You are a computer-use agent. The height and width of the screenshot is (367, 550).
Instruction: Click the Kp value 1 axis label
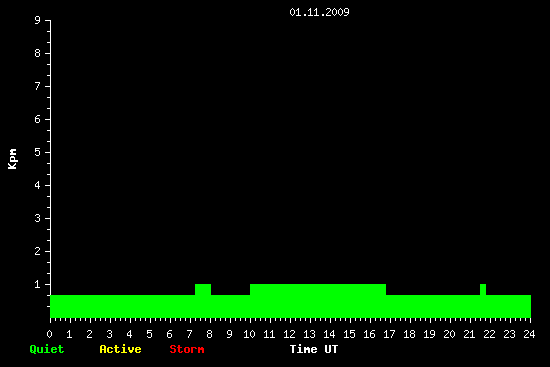(x=38, y=284)
